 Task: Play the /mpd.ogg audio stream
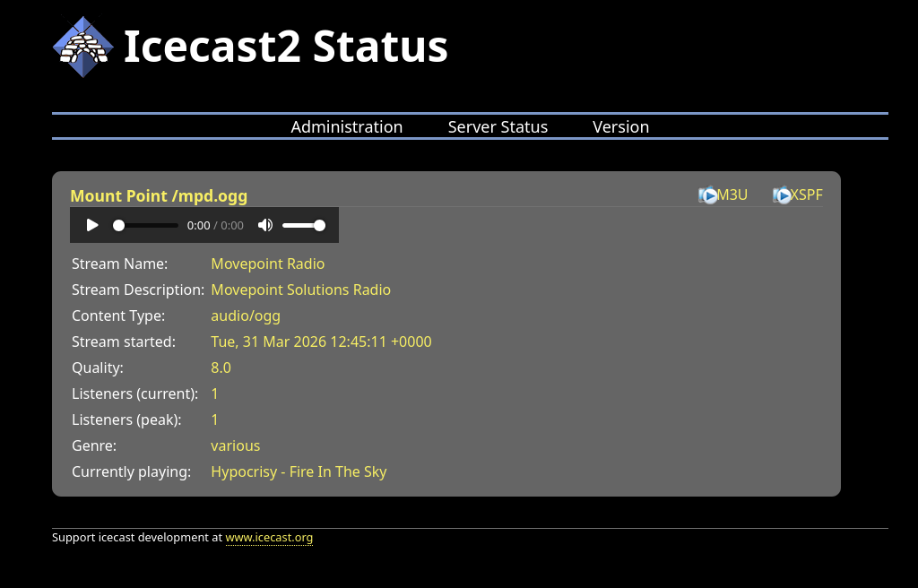(92, 225)
